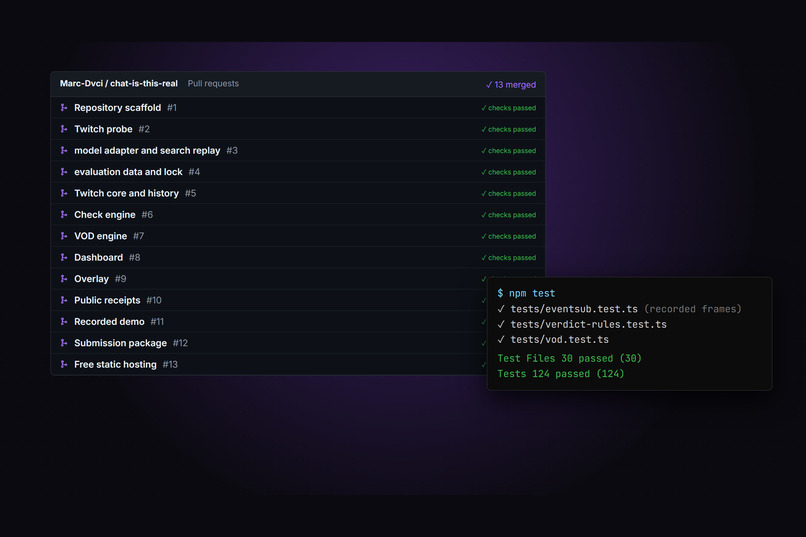Viewport: 806px width, 537px height.
Task: Click checks passed for Check engine
Action: tap(508, 215)
